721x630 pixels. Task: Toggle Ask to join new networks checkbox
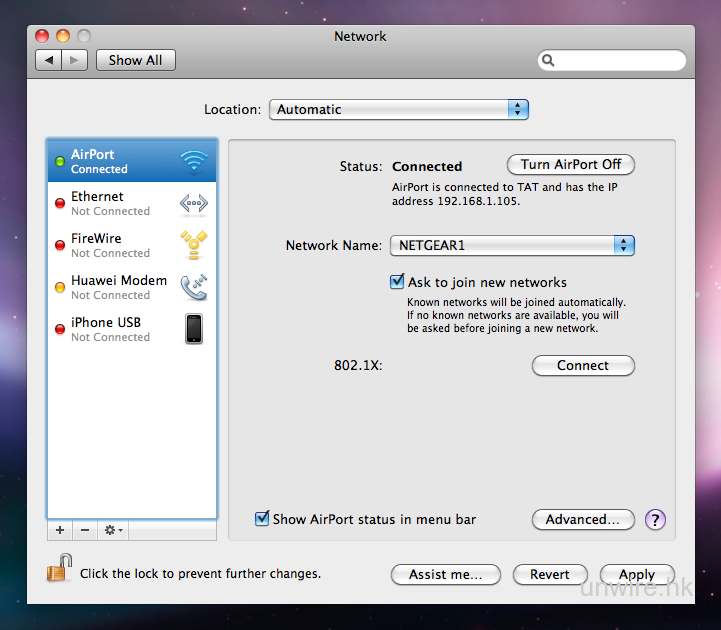[397, 282]
